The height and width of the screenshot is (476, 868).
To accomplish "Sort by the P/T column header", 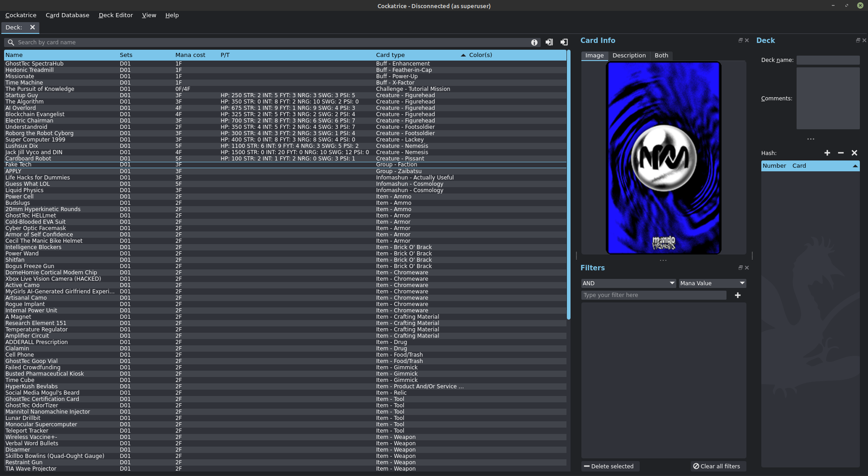I will [297, 55].
